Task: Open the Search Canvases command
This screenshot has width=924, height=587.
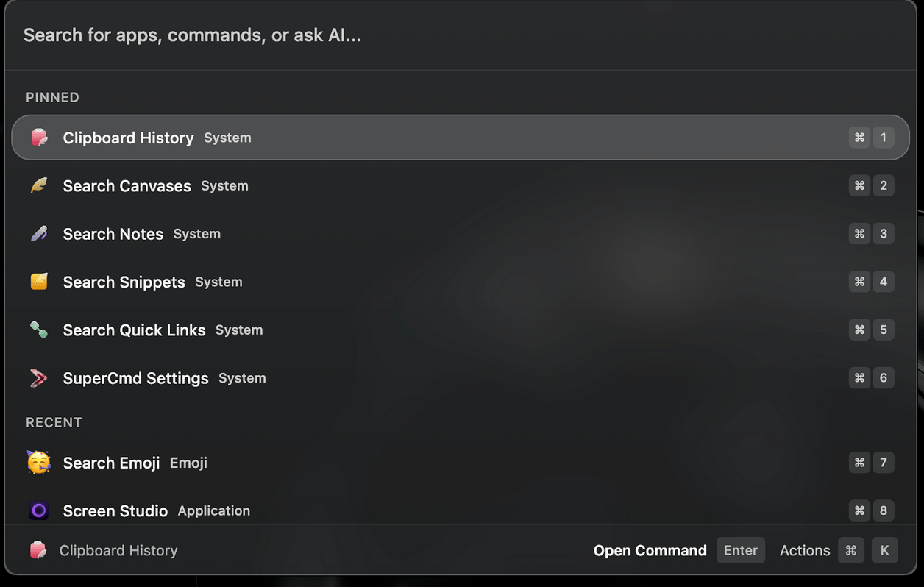Action: (x=461, y=185)
